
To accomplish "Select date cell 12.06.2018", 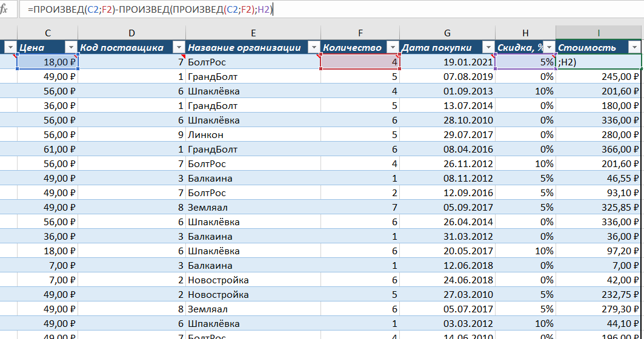I will click(x=447, y=266).
